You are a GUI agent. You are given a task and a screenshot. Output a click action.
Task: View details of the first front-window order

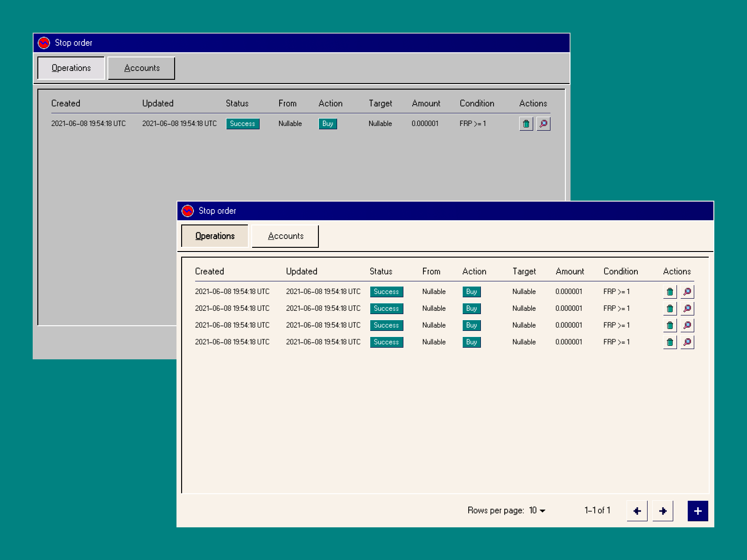click(x=687, y=292)
